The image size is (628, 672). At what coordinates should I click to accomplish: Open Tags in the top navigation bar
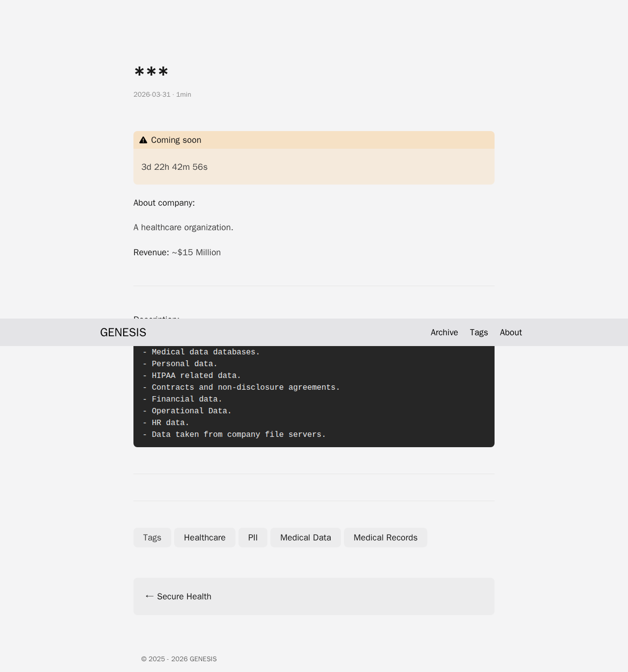coord(478,332)
